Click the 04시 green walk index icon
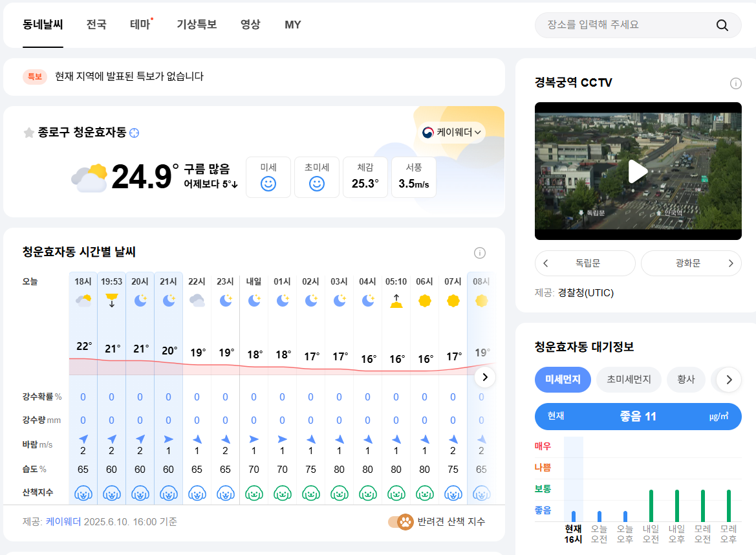 (368, 494)
